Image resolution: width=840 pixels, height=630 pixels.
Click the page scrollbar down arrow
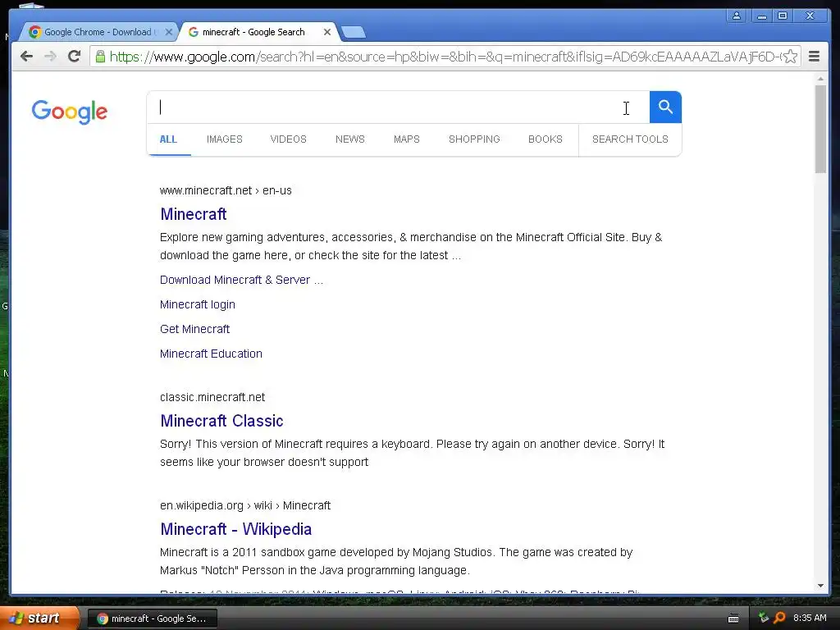[x=820, y=586]
